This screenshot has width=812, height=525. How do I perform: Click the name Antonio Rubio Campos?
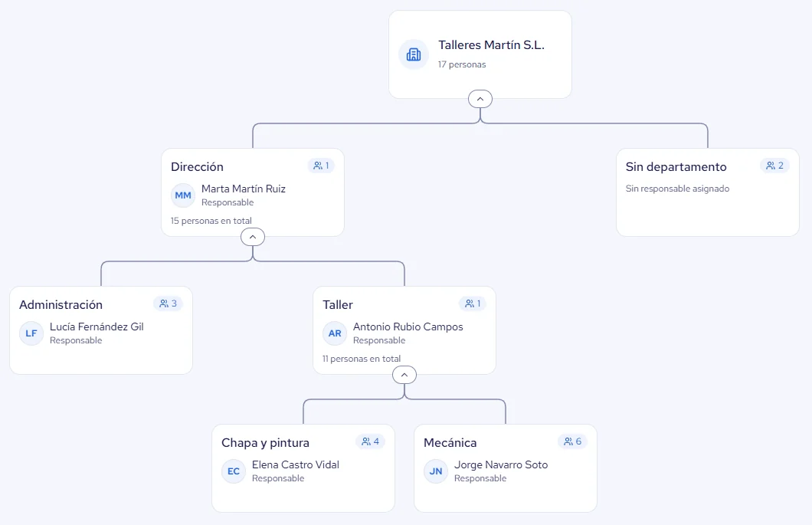click(408, 326)
